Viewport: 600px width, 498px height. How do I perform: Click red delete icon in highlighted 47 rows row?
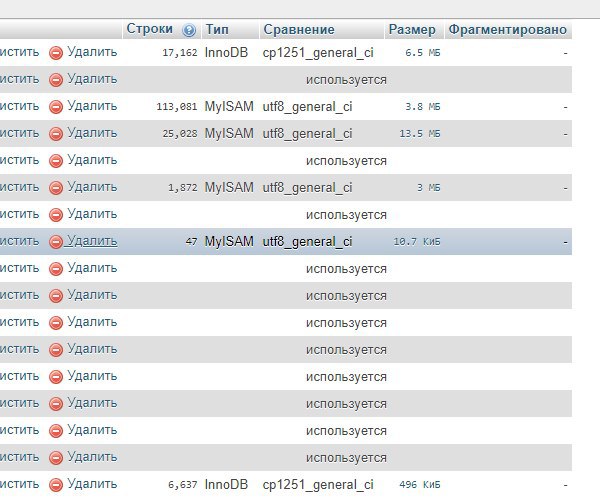[56, 242]
